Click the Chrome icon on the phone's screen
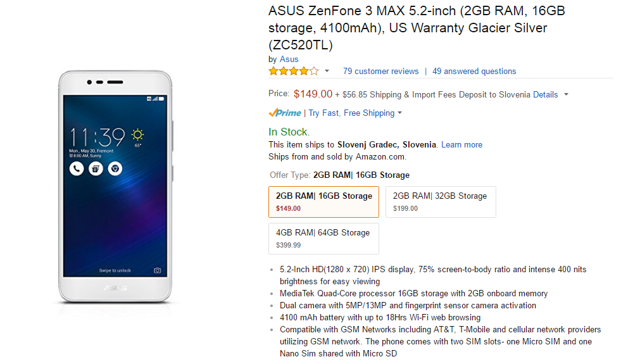621x364 pixels. coord(115,168)
